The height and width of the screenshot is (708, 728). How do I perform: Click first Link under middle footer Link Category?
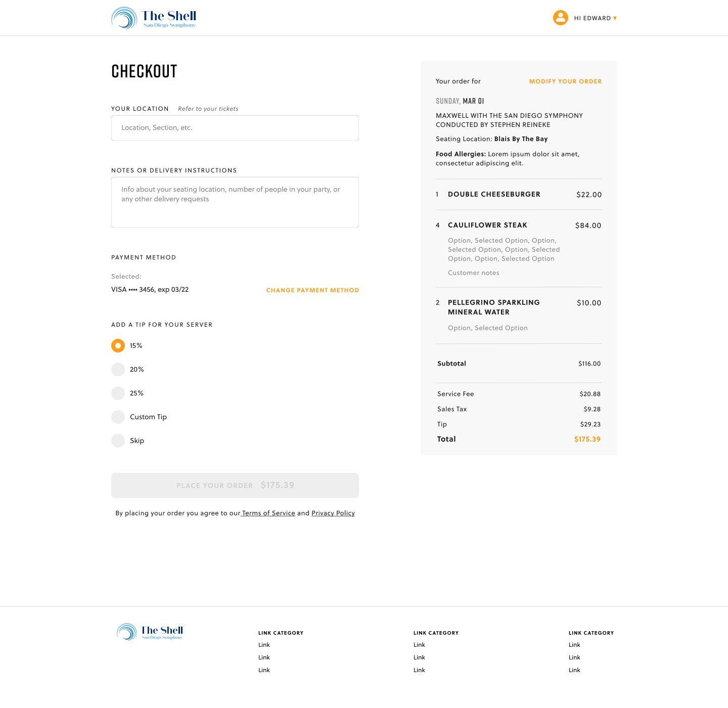point(419,645)
